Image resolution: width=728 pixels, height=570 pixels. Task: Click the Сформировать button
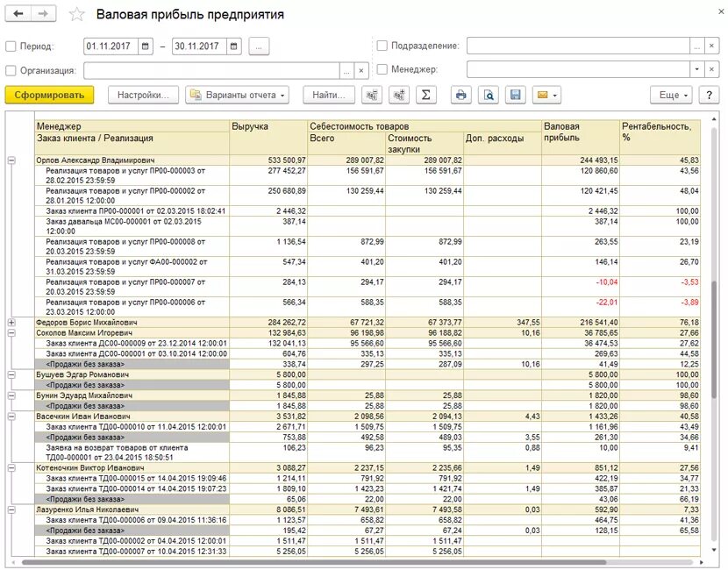(x=49, y=95)
